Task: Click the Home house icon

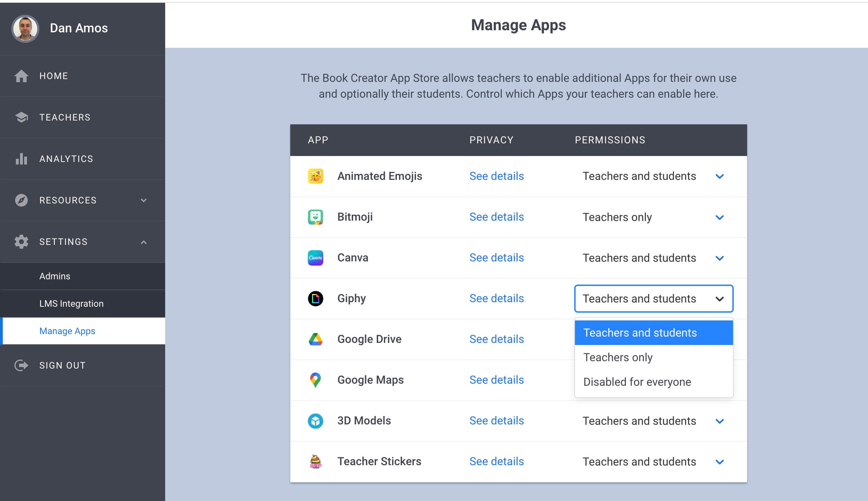Action: pyautogui.click(x=21, y=76)
